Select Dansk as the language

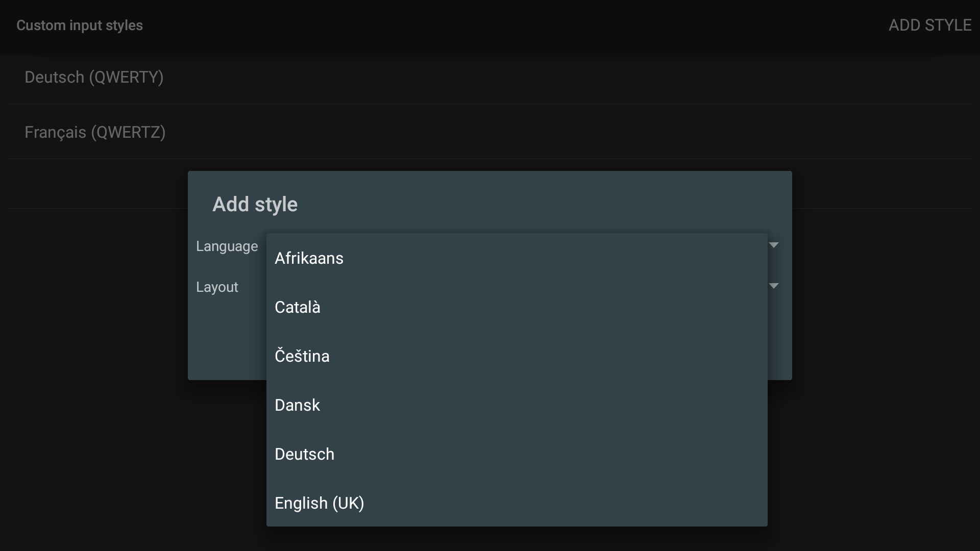pos(297,406)
